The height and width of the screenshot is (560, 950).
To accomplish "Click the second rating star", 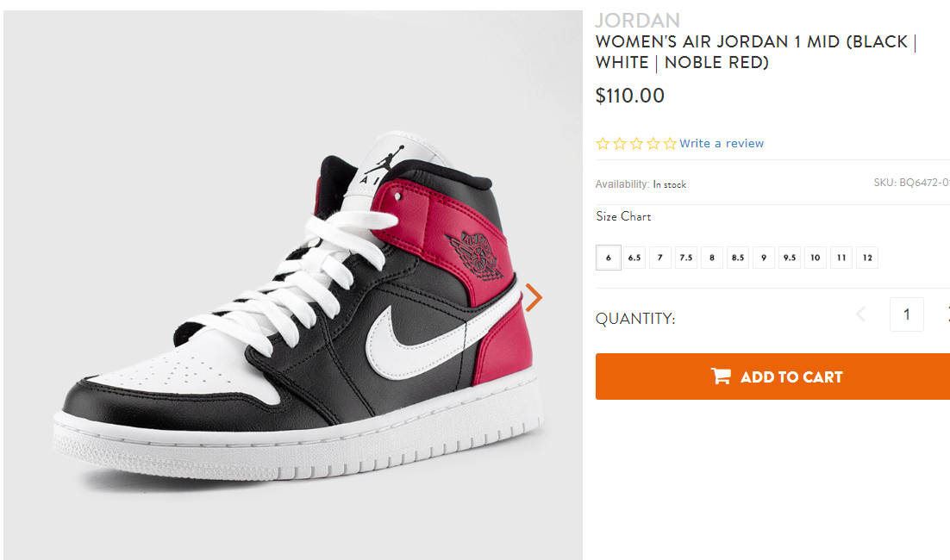I will click(620, 144).
